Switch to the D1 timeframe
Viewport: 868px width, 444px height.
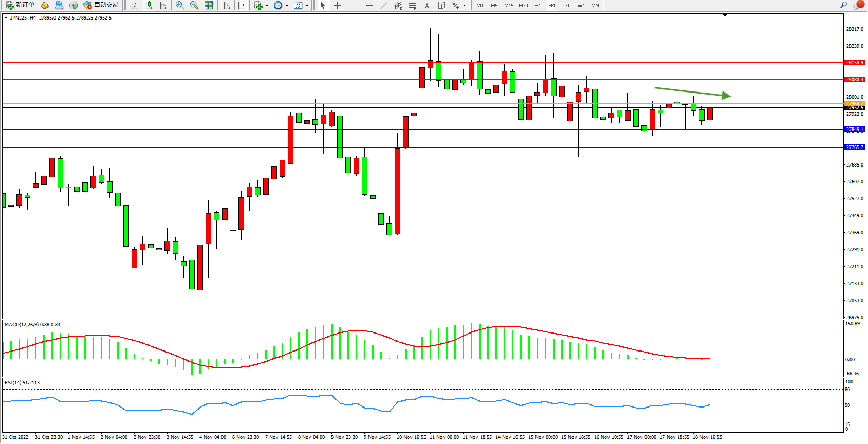pyautogui.click(x=566, y=5)
